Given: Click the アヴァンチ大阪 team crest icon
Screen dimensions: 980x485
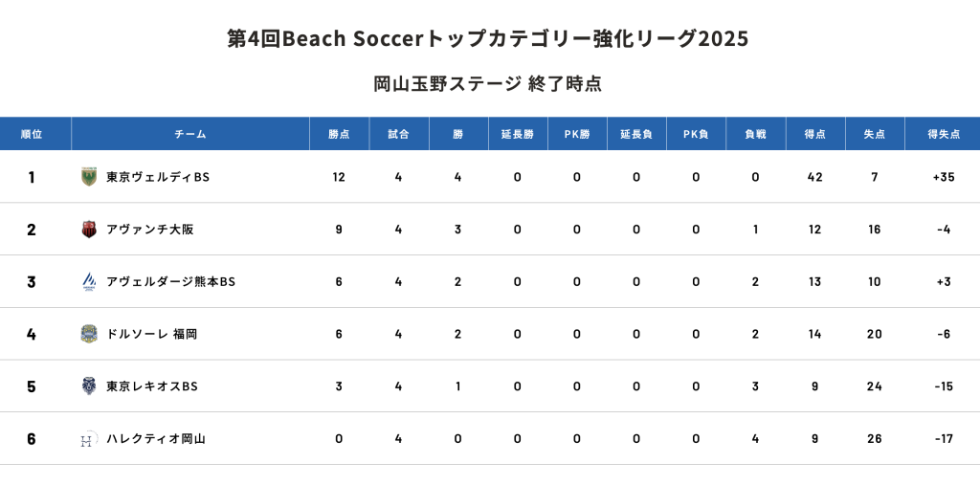Looking at the screenshot, I should coord(89,230).
